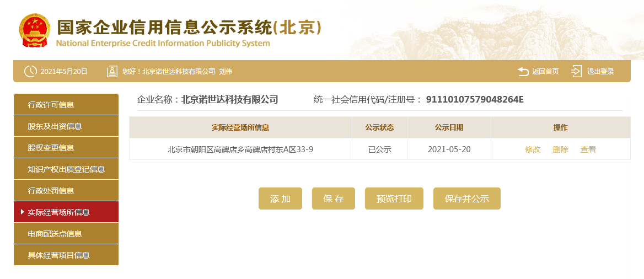The height and width of the screenshot is (279, 644).
Task: Click 保存并公示 button
Action: [x=467, y=198]
